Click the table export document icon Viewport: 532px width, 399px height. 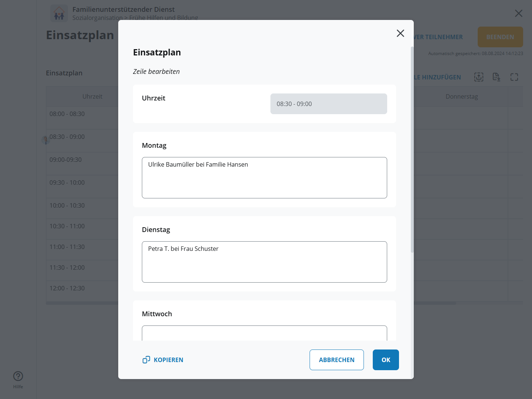click(x=496, y=77)
